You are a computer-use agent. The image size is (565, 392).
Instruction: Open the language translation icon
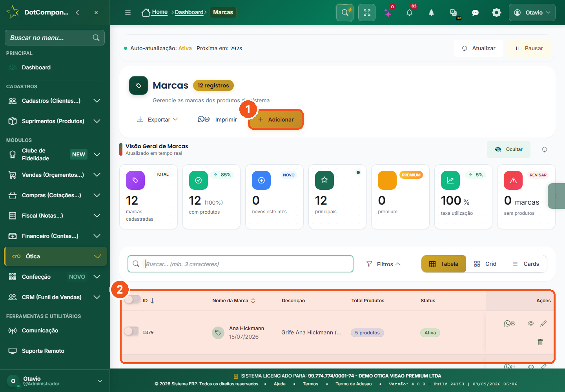[x=453, y=13]
